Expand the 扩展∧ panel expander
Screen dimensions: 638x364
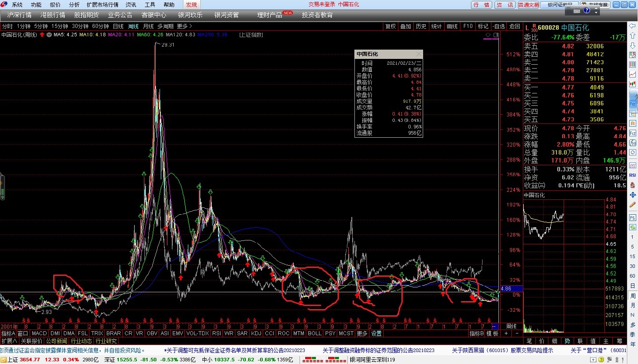9,341
